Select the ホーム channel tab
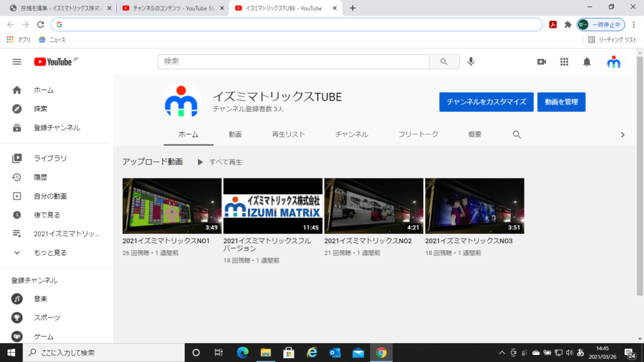 coord(189,134)
